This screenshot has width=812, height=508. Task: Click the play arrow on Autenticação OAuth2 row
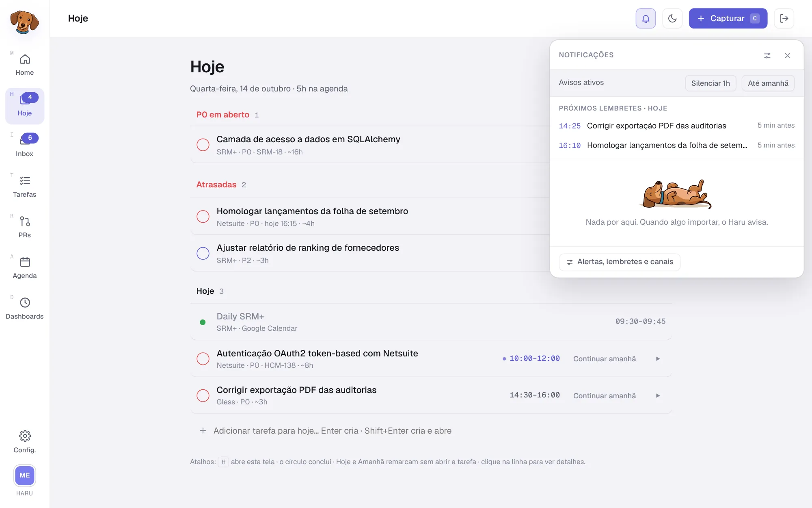(658, 359)
